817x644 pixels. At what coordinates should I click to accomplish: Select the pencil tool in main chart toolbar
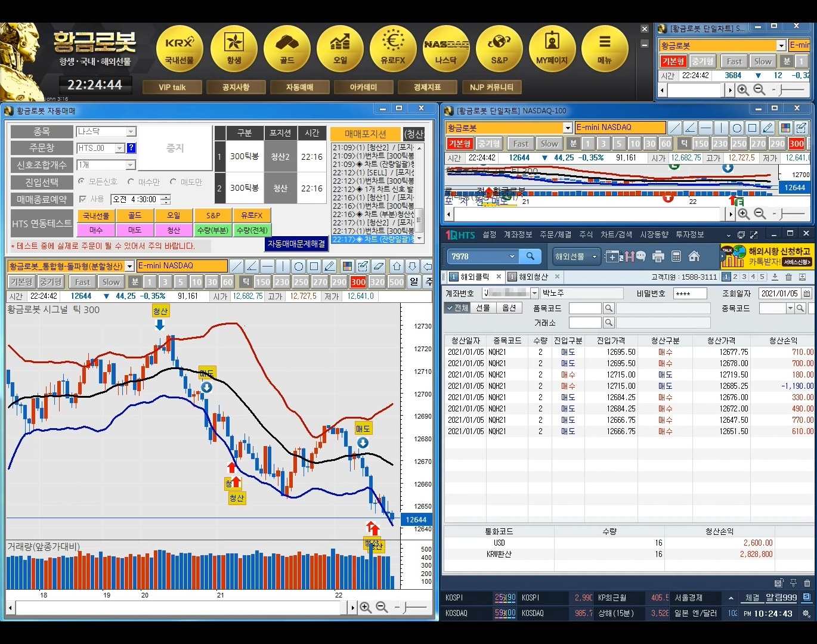click(x=329, y=266)
